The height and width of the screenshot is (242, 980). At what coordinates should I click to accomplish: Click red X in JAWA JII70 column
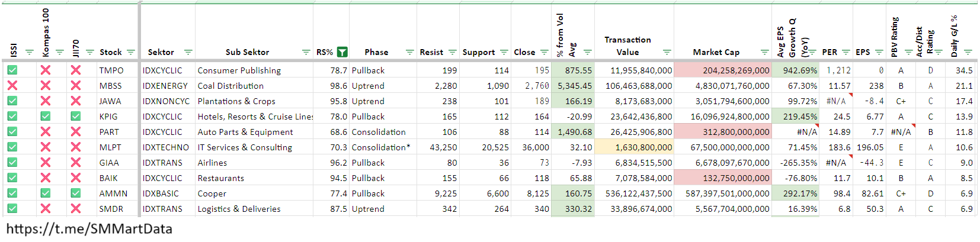75,101
